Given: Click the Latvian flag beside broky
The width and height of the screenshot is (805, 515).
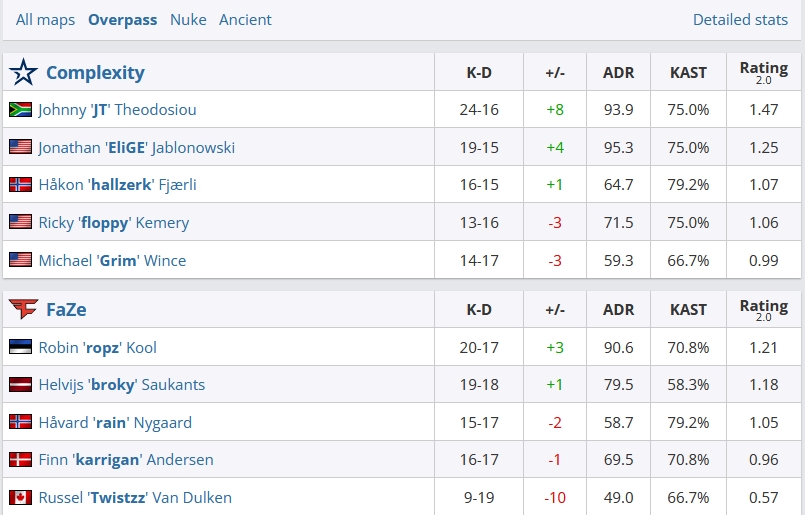Looking at the screenshot, I should pyautogui.click(x=20, y=385).
